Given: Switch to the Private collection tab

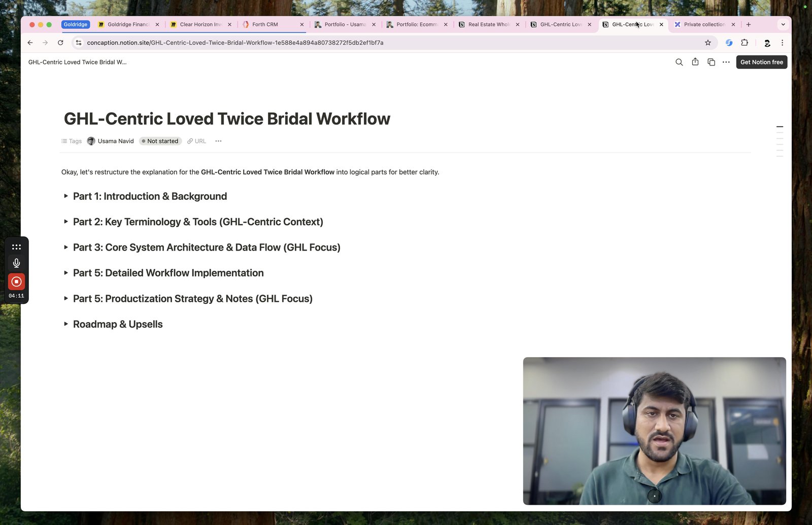Looking at the screenshot, I should (x=704, y=24).
